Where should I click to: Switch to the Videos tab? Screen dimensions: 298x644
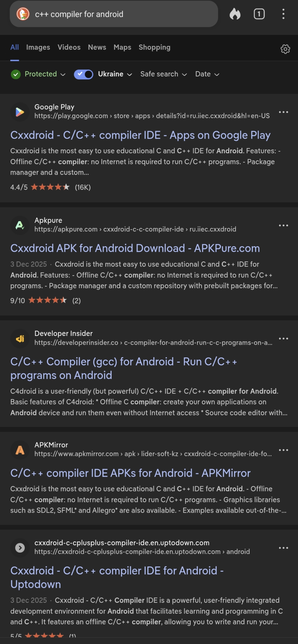tap(69, 47)
